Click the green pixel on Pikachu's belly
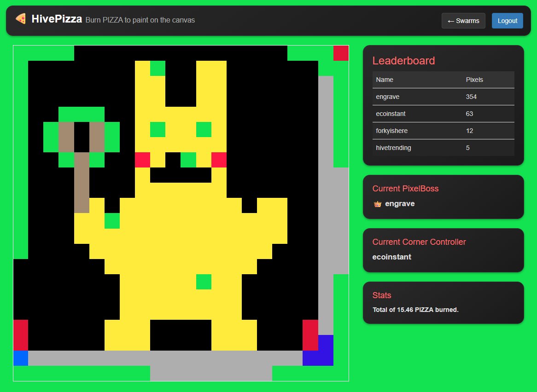Screen dimensions: 537x392 coord(204,282)
